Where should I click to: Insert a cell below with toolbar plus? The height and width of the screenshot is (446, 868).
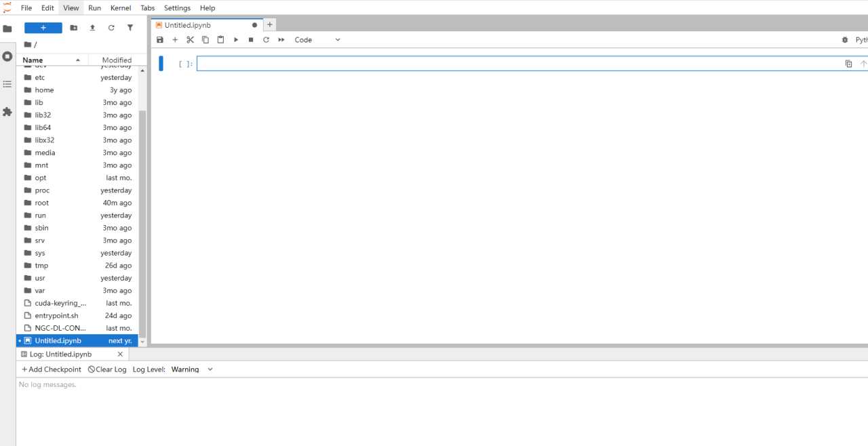[x=175, y=40]
